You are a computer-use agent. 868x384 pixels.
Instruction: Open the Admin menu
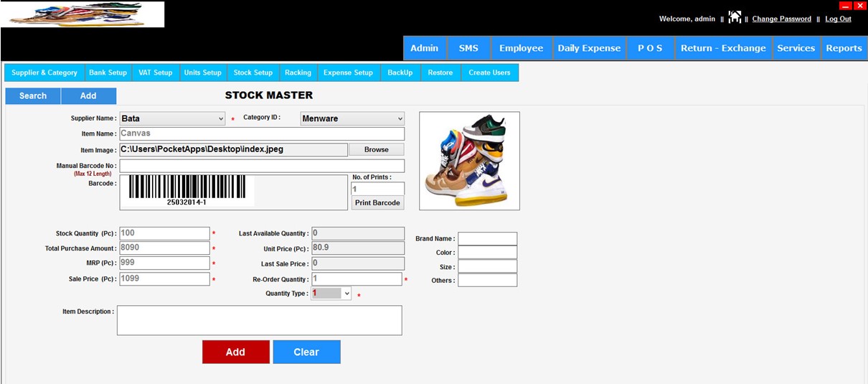pos(425,48)
